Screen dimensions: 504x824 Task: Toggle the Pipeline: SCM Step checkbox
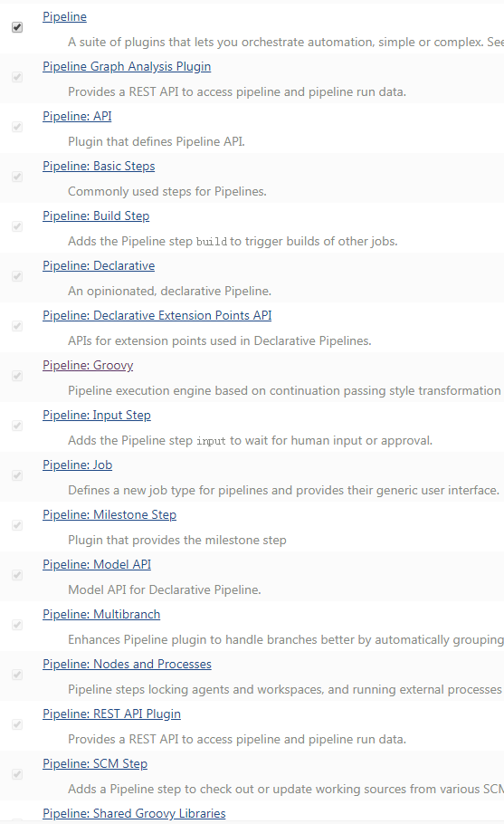tap(17, 774)
